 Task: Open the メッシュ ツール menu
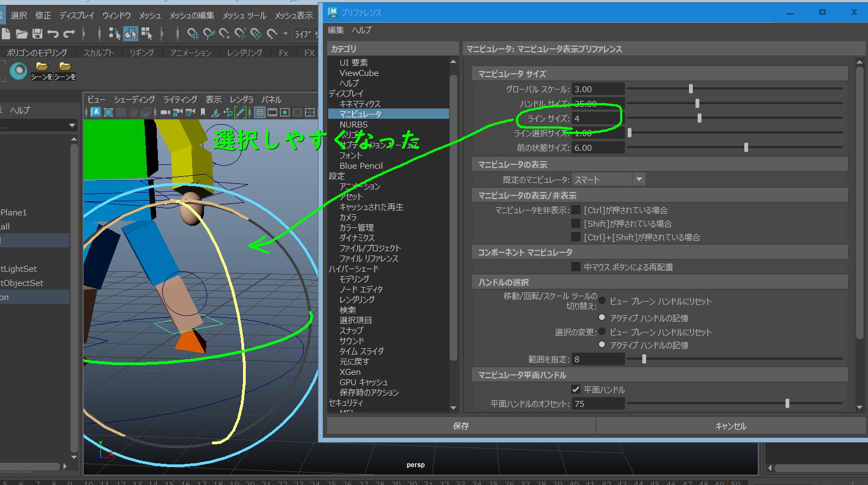(x=244, y=15)
